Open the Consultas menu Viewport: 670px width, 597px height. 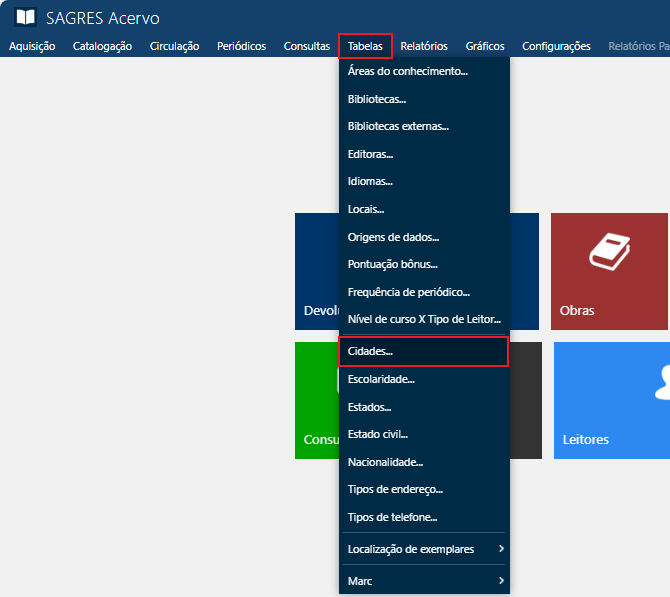307,46
